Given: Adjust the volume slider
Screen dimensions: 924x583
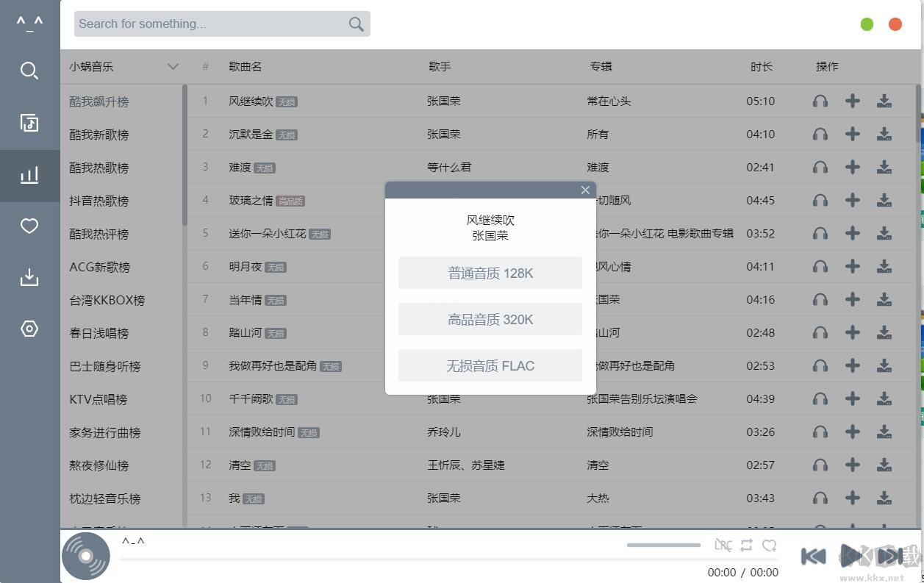Looking at the screenshot, I should point(664,545).
